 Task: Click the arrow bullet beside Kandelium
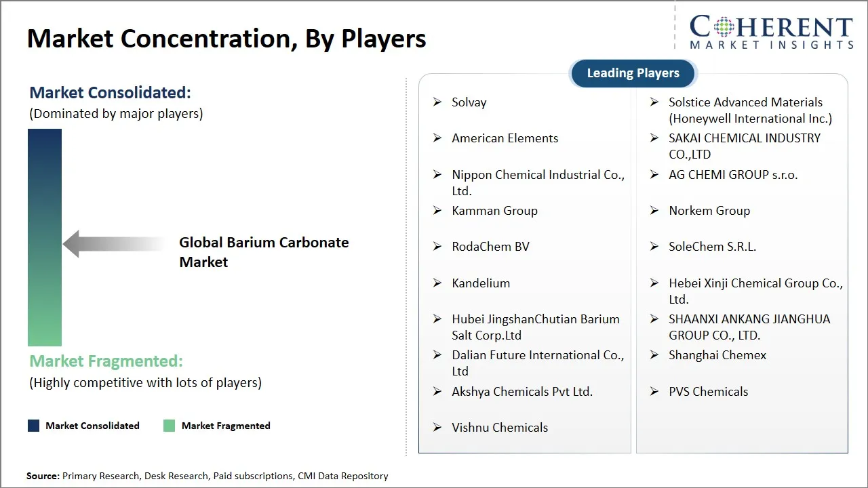[437, 283]
